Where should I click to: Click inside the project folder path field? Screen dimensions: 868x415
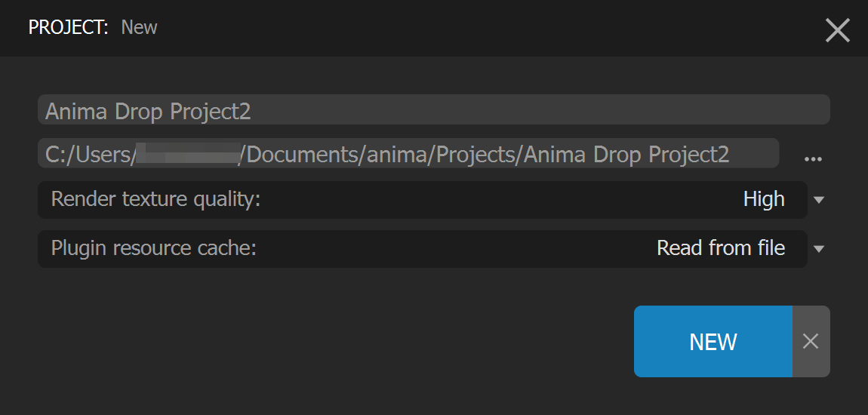pyautogui.click(x=408, y=153)
